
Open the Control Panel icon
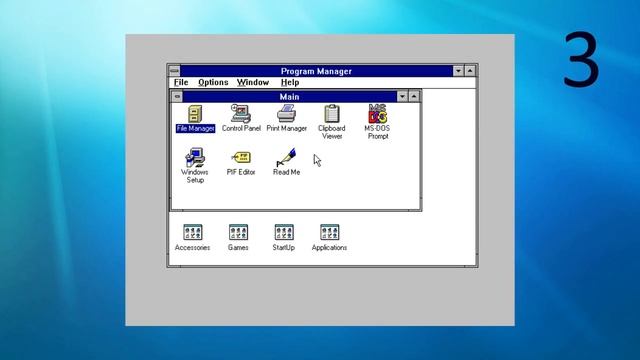pos(241,113)
